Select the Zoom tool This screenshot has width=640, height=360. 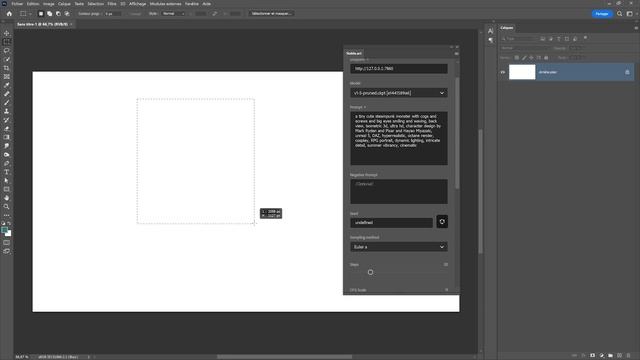[7, 207]
